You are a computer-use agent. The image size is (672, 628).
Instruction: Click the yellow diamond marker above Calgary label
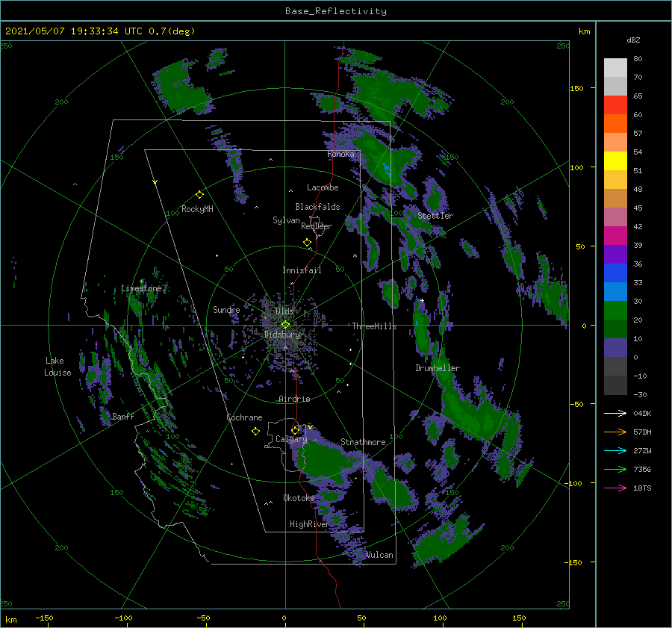(295, 430)
